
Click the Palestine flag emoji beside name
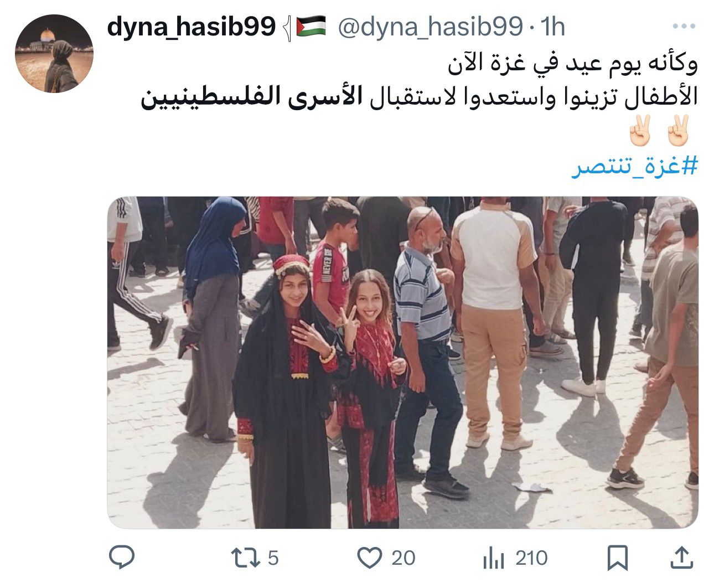(x=312, y=26)
